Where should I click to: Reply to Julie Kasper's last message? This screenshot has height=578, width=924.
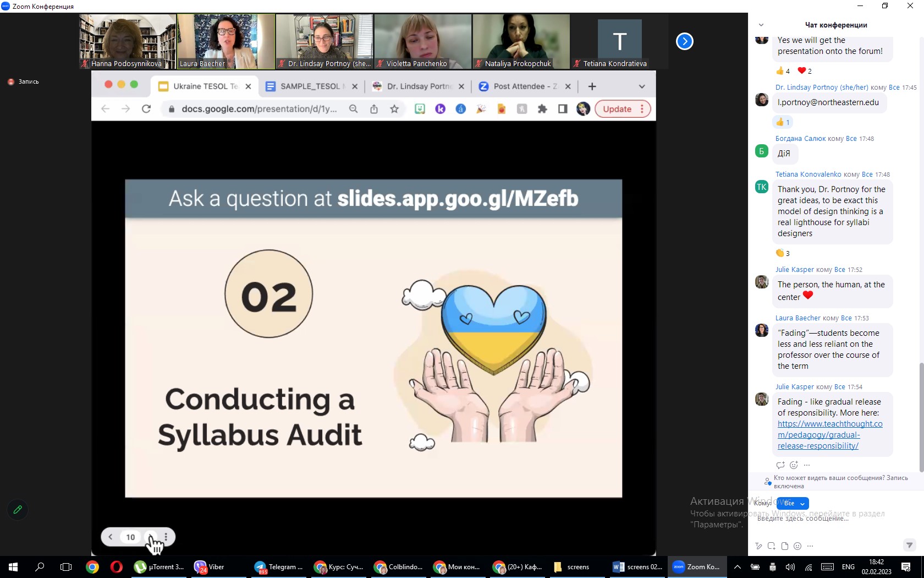780,465
